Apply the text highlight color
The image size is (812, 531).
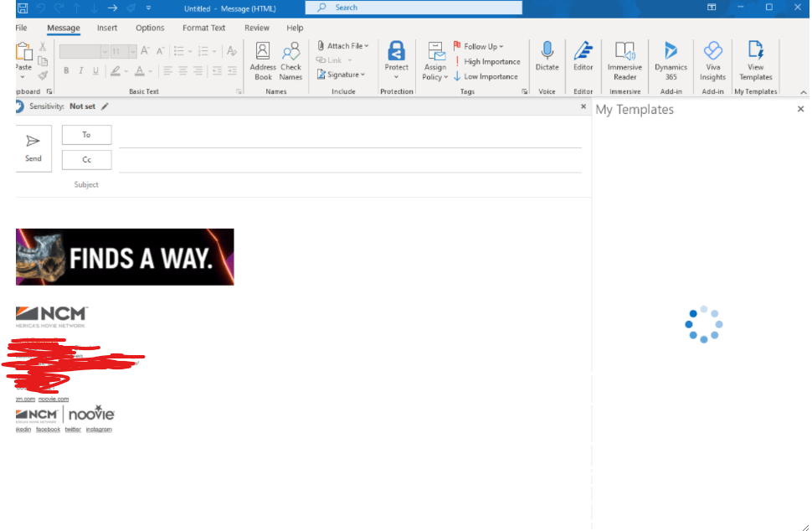click(116, 71)
